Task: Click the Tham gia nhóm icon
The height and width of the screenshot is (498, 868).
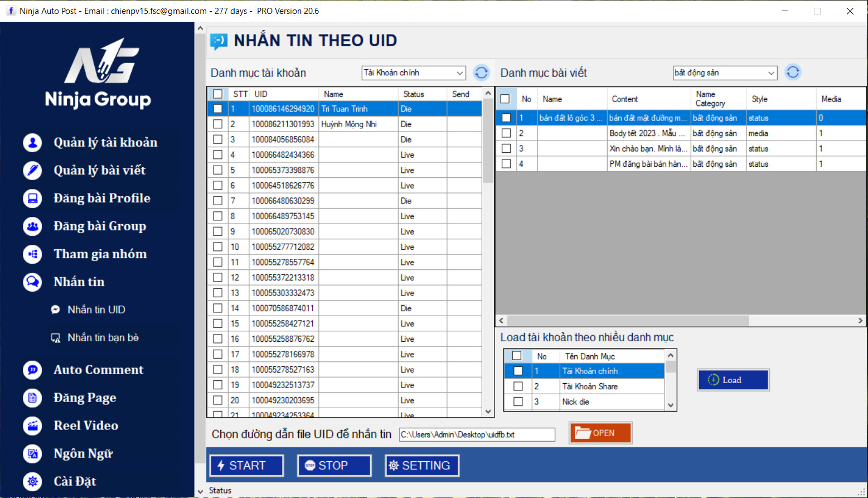Action: click(32, 254)
